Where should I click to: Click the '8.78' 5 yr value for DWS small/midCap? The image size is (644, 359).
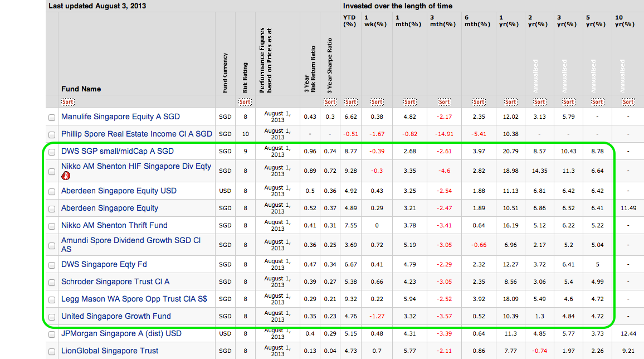click(597, 151)
